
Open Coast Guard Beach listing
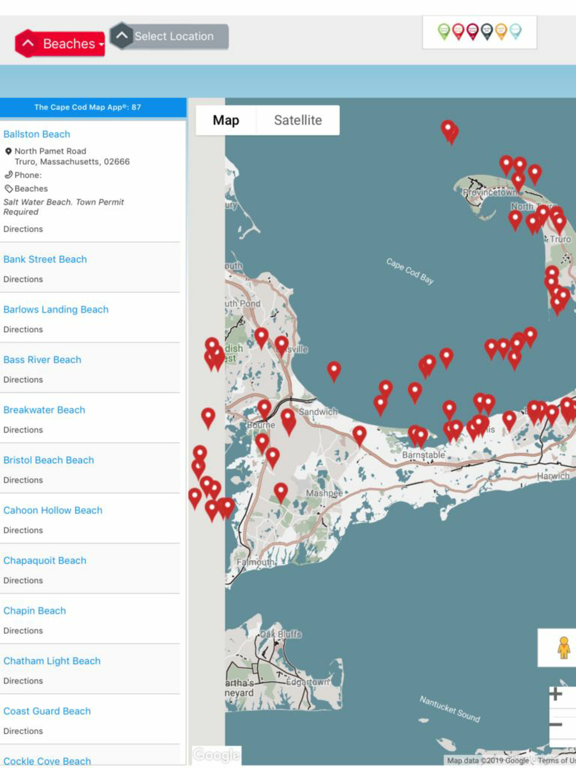tap(47, 711)
